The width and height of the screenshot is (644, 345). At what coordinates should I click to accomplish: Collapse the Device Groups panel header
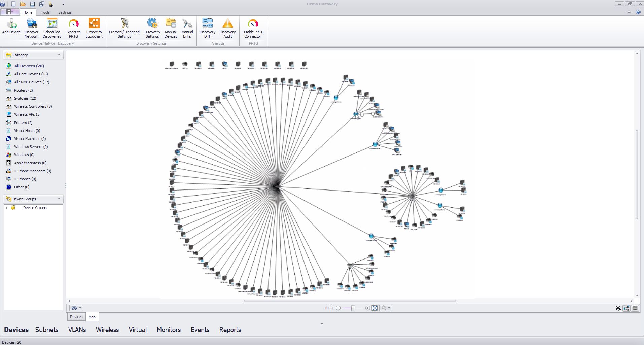click(x=59, y=199)
